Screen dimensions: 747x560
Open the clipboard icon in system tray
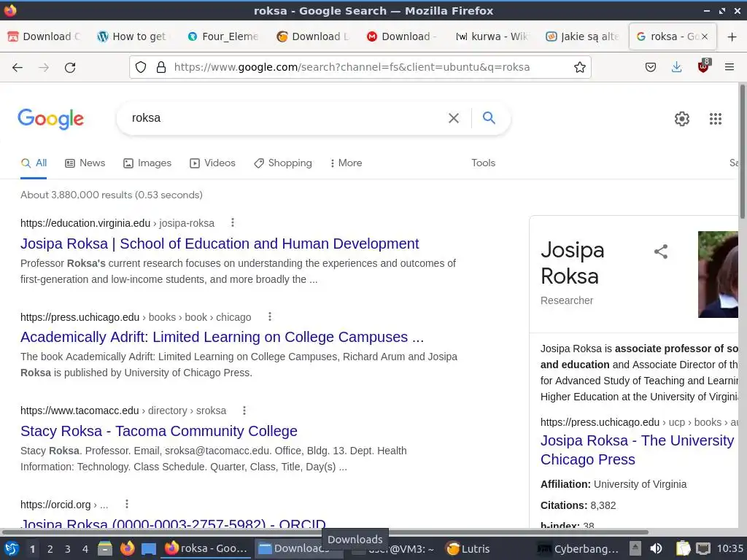[683, 548]
